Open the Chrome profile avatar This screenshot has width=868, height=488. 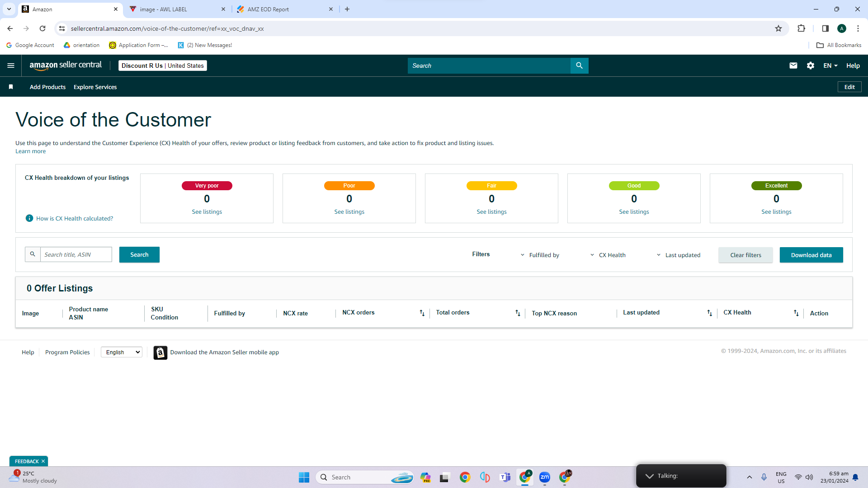841,28
